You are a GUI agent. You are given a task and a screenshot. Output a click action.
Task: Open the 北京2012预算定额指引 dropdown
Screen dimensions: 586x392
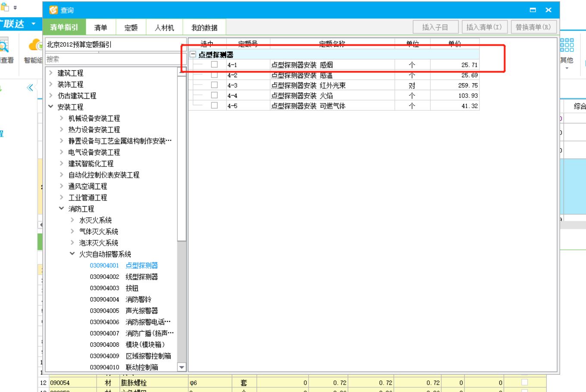click(116, 44)
